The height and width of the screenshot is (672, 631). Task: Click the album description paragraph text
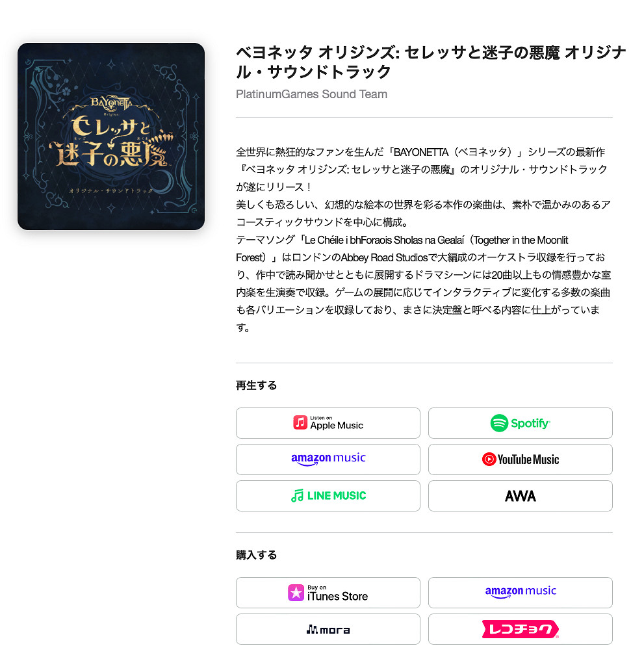point(424,240)
